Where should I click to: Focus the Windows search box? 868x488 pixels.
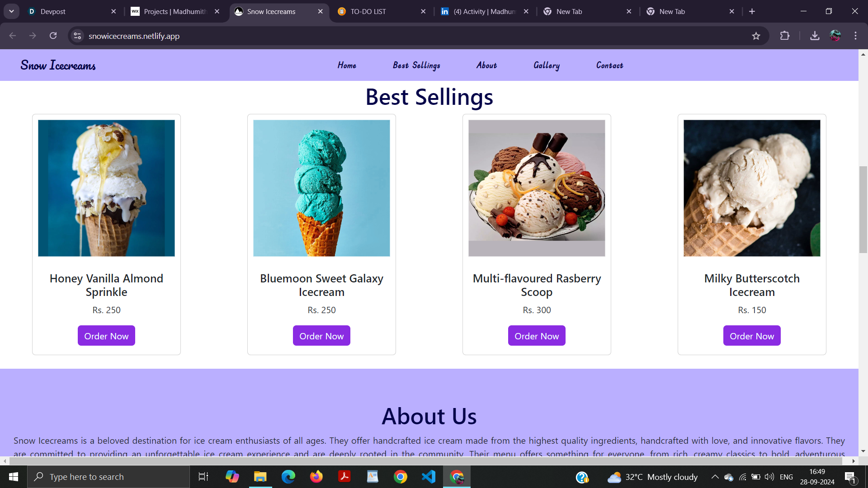point(108,477)
